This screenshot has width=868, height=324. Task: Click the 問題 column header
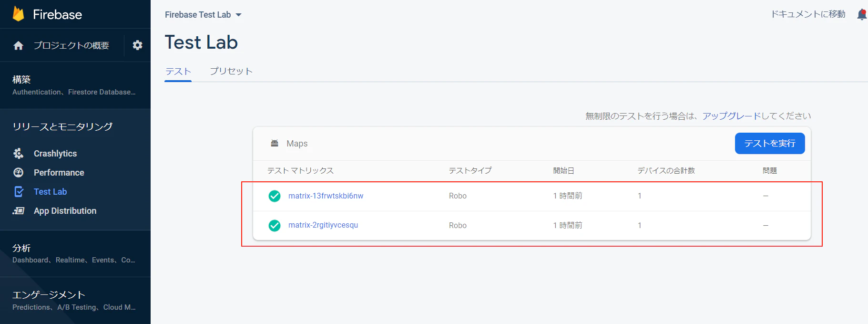[x=770, y=170]
